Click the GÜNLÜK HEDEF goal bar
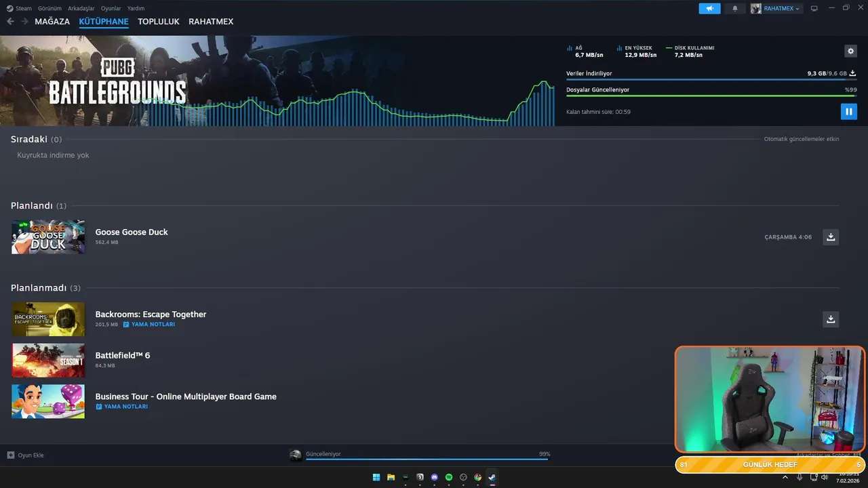 [770, 465]
